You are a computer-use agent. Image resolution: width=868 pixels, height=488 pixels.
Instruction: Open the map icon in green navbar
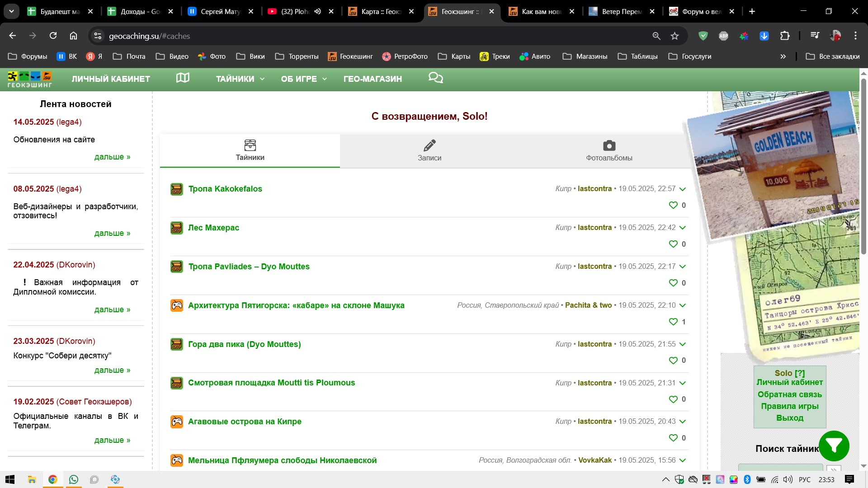click(x=183, y=78)
